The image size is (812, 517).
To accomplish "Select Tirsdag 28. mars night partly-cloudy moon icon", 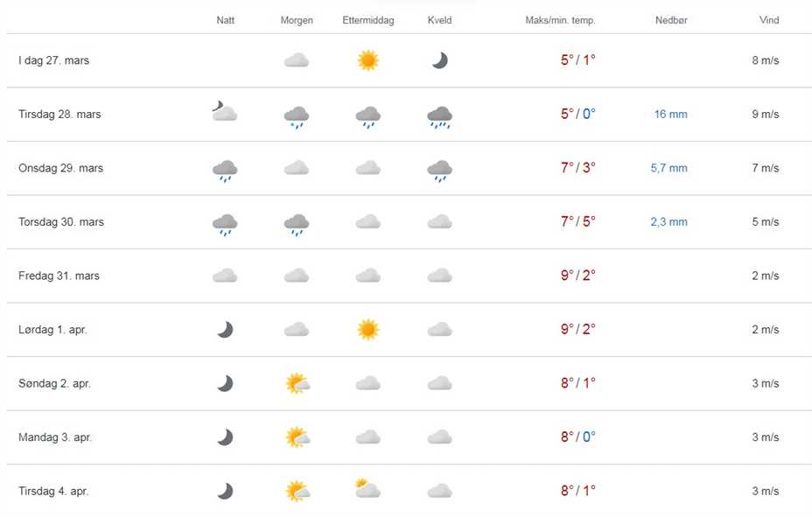I will [225, 112].
